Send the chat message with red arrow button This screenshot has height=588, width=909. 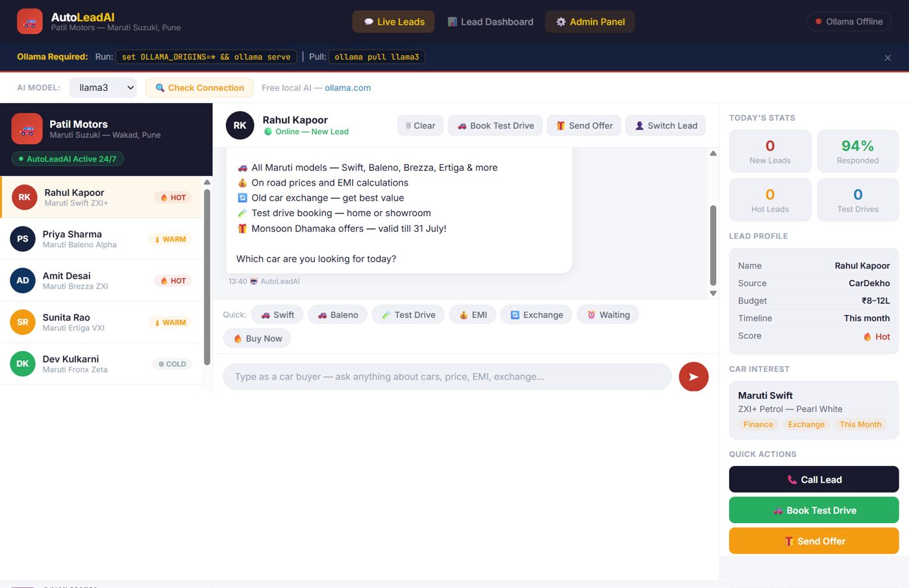(x=693, y=376)
